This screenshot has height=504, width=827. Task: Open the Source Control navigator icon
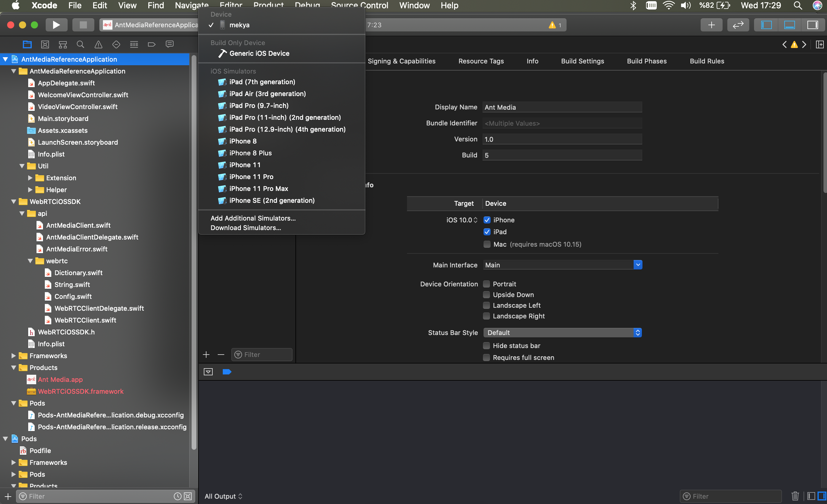pos(45,44)
